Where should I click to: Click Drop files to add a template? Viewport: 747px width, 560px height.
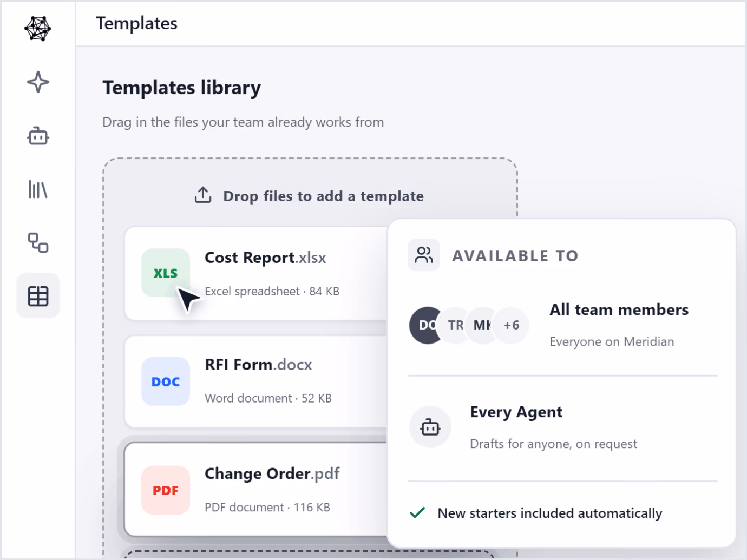(324, 196)
